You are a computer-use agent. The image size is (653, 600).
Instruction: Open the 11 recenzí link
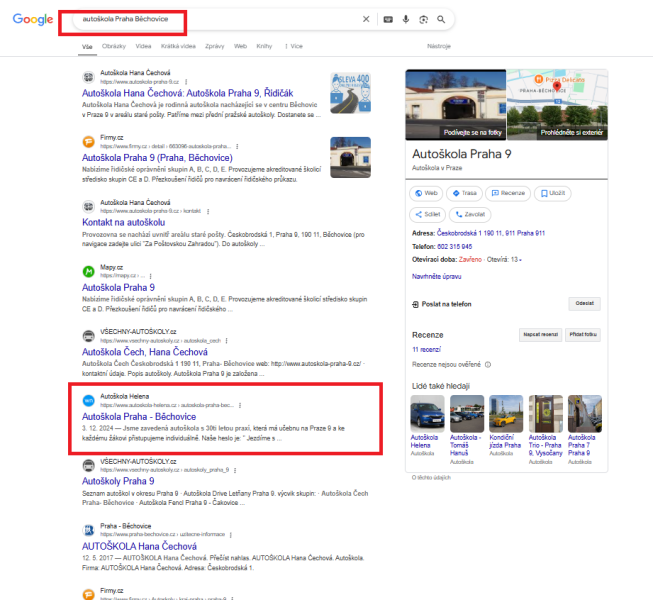[426, 349]
